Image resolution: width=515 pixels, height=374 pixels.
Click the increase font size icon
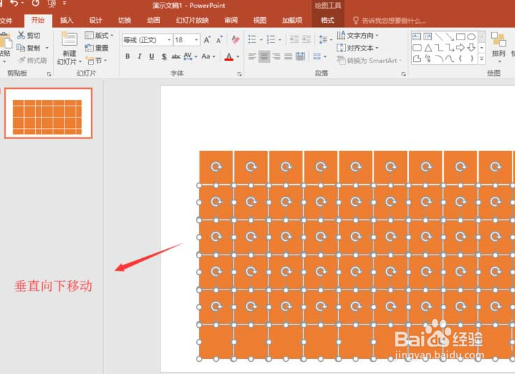point(207,40)
